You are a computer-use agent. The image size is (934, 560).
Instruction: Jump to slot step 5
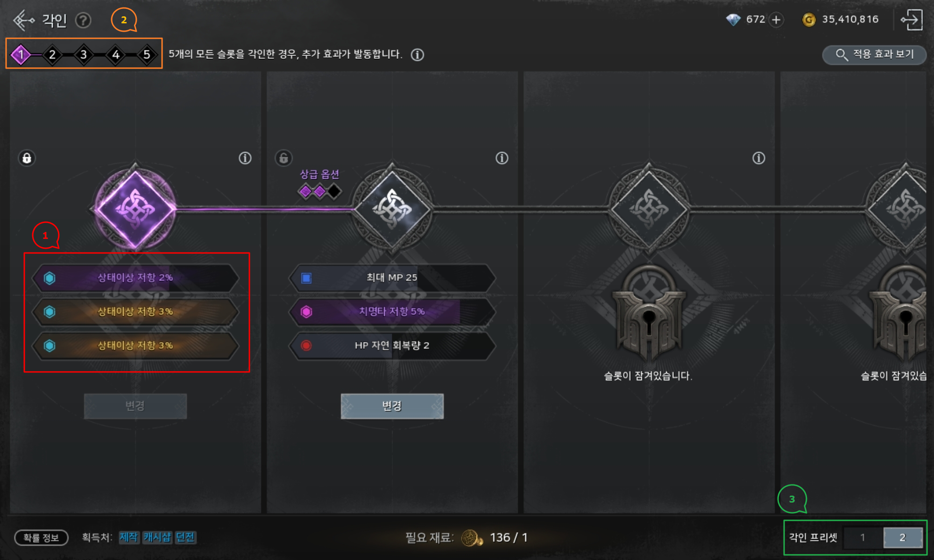pyautogui.click(x=147, y=55)
